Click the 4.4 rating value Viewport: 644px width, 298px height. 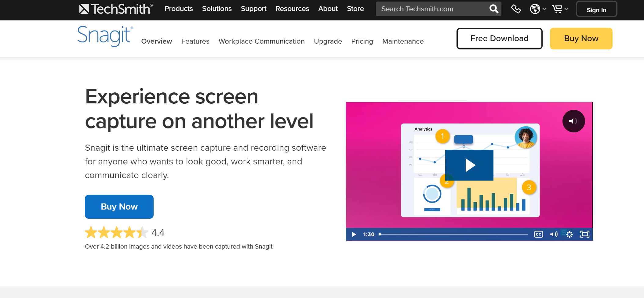(x=158, y=233)
